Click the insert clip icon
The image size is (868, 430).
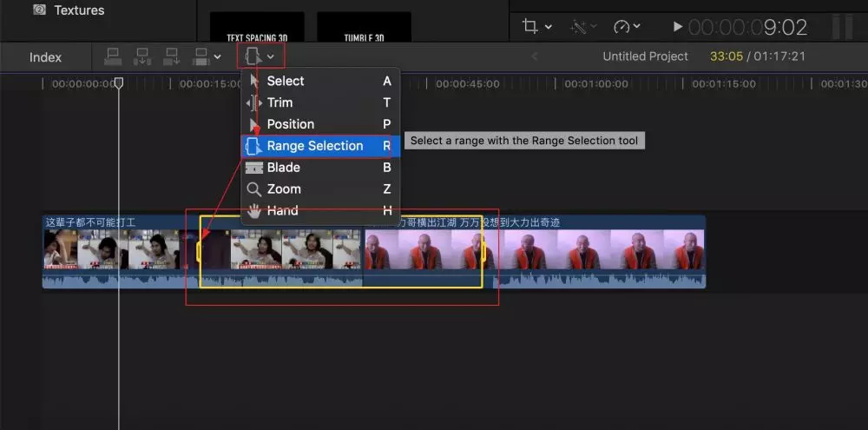click(142, 56)
